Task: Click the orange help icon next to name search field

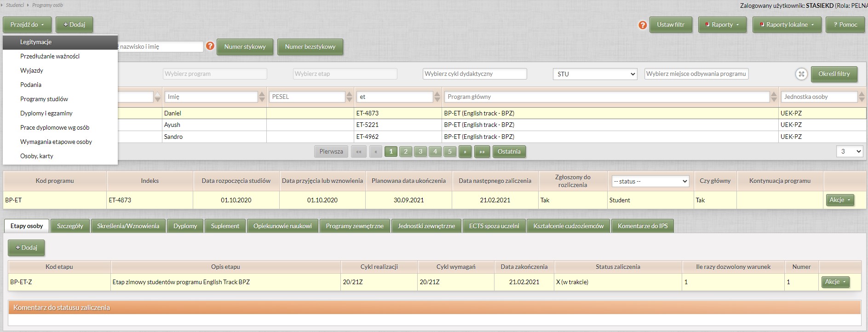Action: (210, 46)
